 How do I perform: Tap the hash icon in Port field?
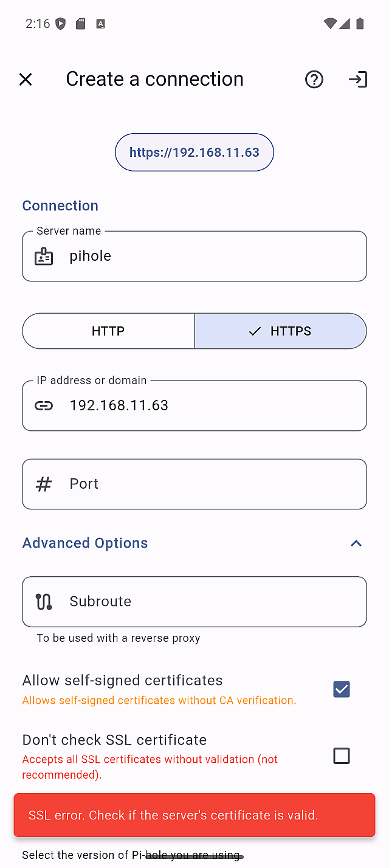tap(44, 484)
